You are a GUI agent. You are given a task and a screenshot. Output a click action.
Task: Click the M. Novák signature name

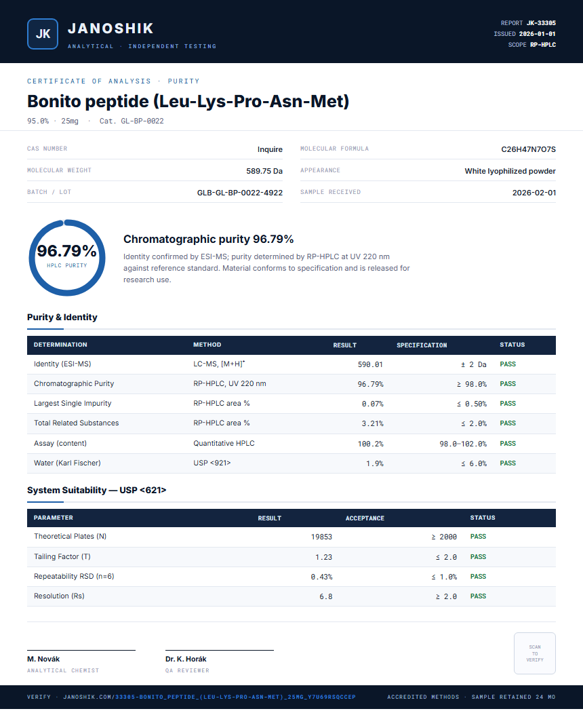coord(43,659)
